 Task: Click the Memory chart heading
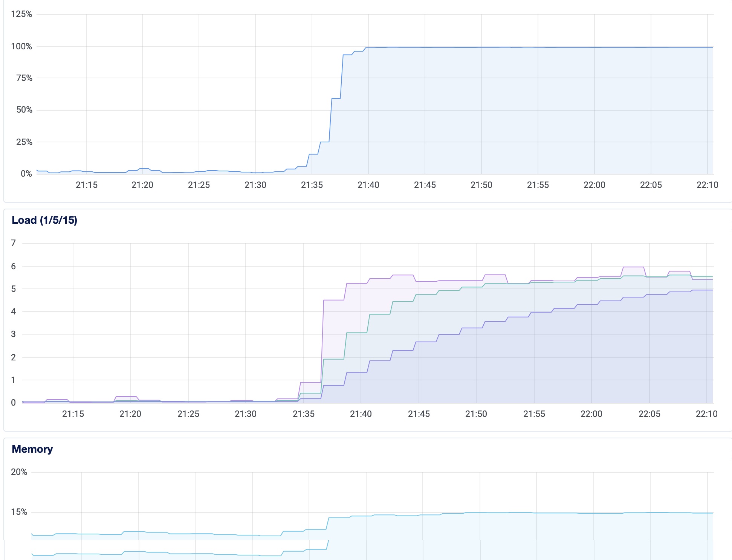32,449
